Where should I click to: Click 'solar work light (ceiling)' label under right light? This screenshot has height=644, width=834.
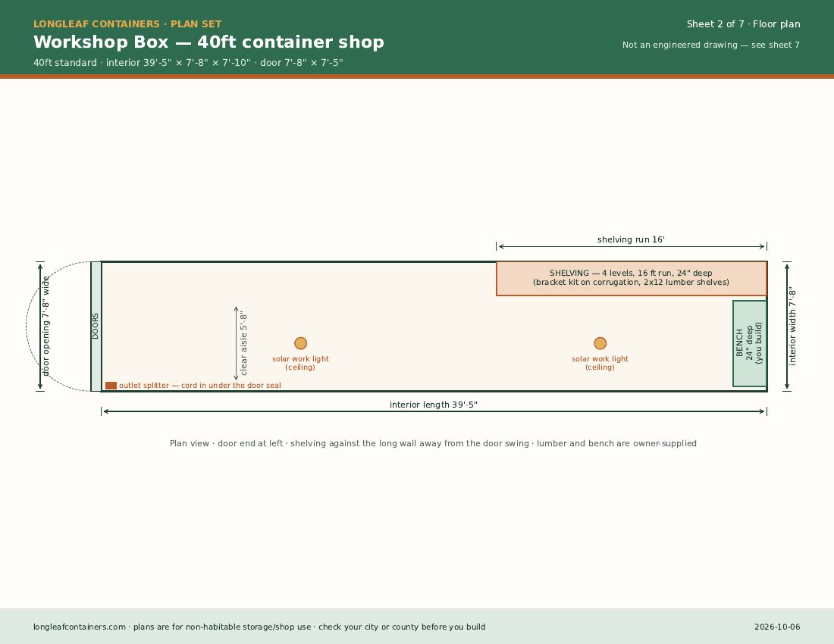coord(600,363)
